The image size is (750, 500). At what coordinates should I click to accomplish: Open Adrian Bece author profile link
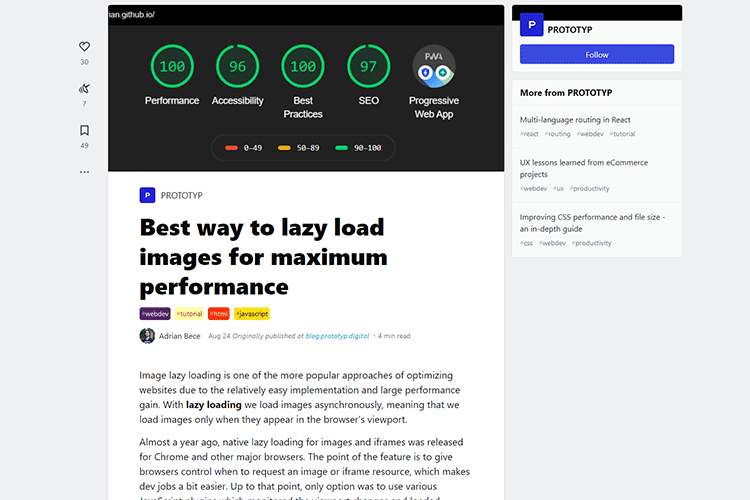180,336
